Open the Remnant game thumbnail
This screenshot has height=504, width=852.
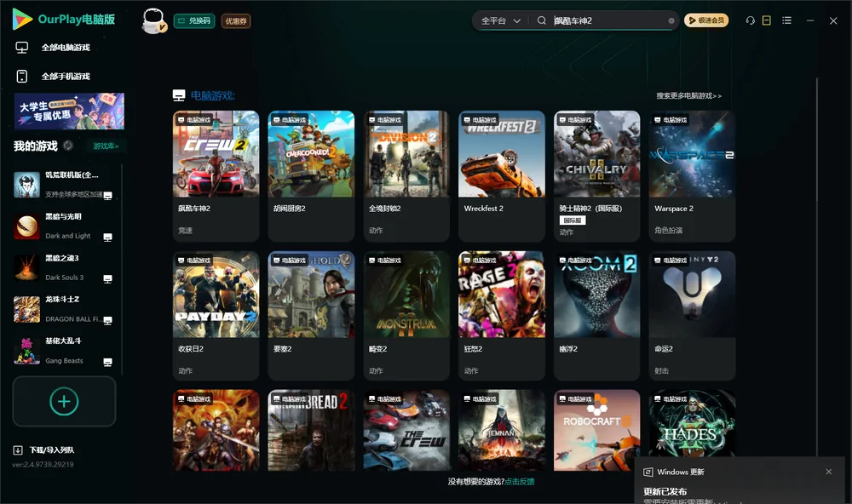(502, 430)
